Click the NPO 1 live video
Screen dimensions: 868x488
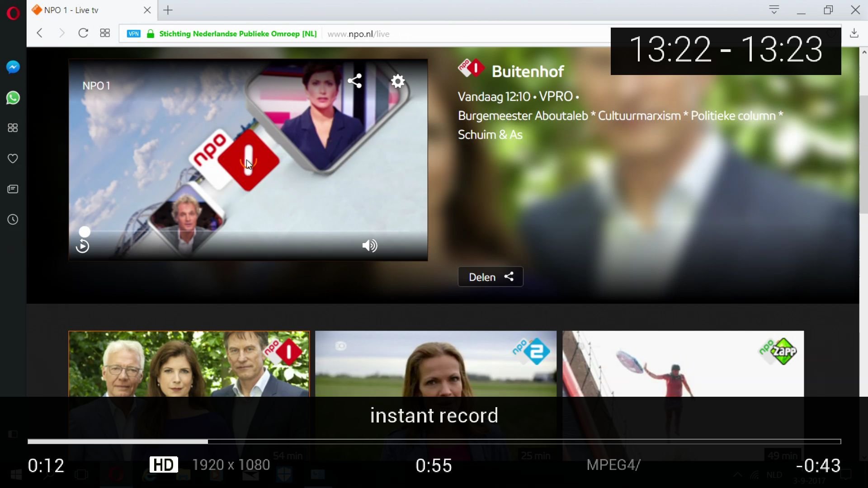pyautogui.click(x=248, y=160)
